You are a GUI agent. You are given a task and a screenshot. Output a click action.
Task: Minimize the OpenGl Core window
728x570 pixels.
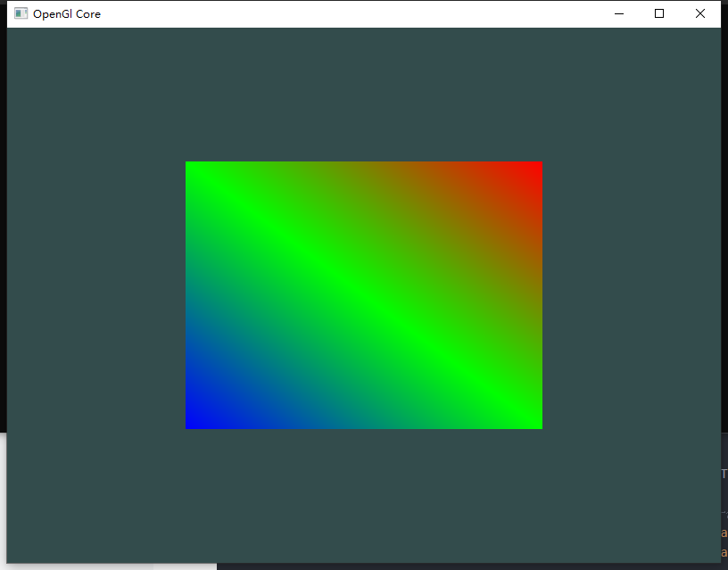618,13
